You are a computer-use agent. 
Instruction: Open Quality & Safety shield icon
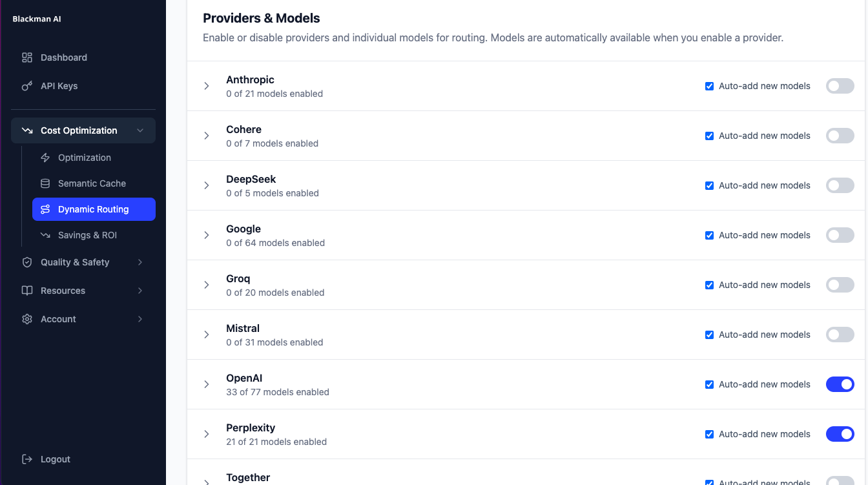(x=26, y=262)
